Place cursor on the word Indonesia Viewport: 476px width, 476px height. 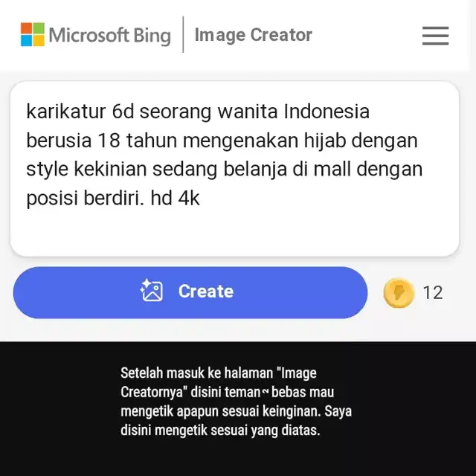[327, 111]
